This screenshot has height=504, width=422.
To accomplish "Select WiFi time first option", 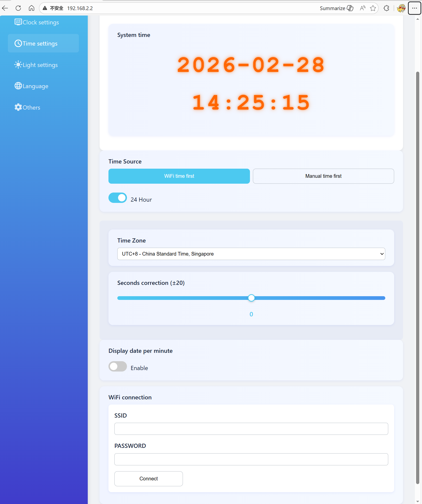I will (x=179, y=176).
